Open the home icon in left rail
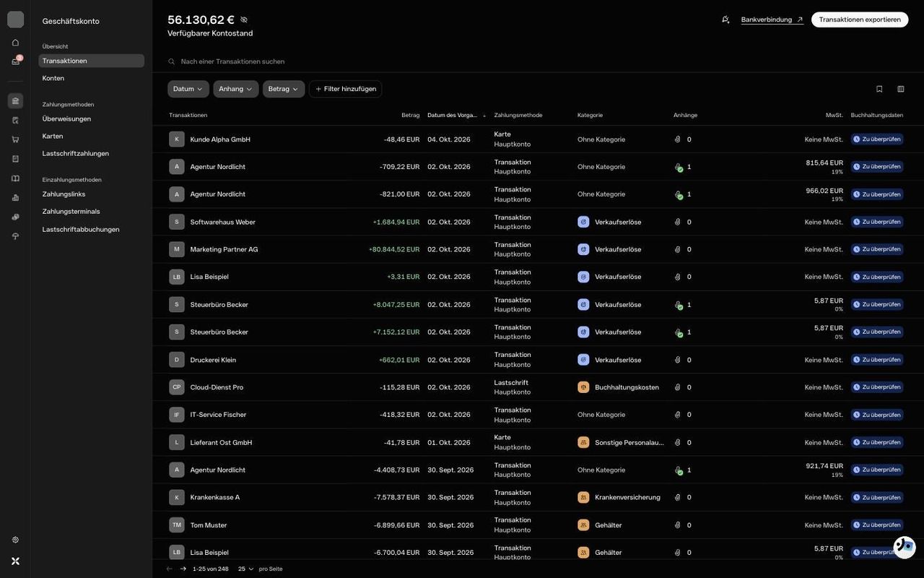This screenshot has height=578, width=924. coord(15,43)
